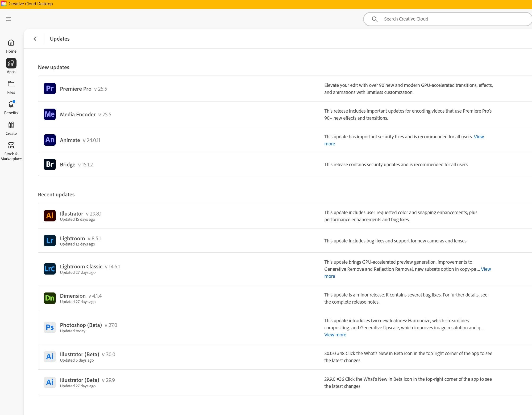Click the Dimension app icon
Image resolution: width=532 pixels, height=415 pixels.
(x=50, y=298)
